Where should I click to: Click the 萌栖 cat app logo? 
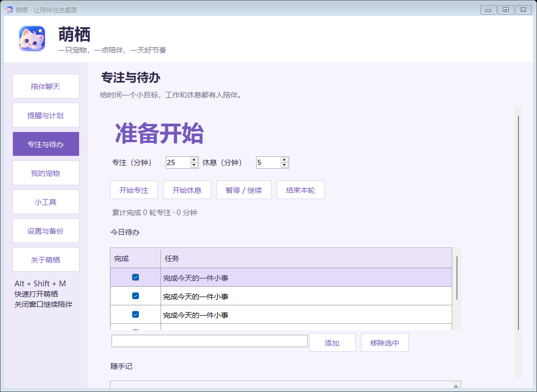[32, 39]
